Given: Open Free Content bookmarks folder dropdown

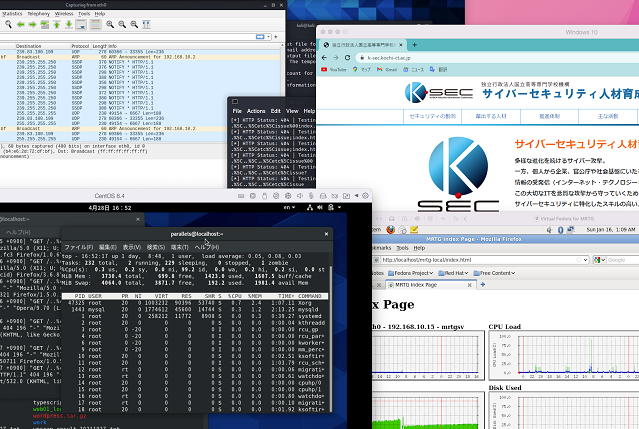Looking at the screenshot, I should [x=494, y=273].
